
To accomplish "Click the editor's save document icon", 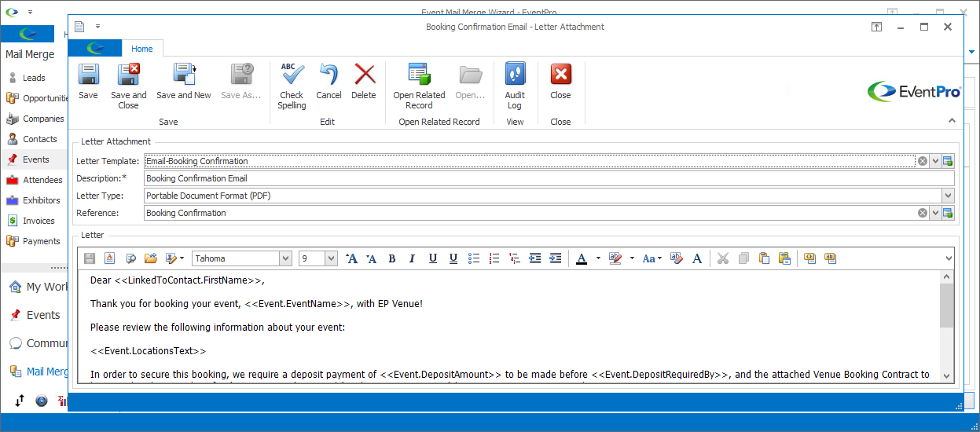I will (x=90, y=258).
